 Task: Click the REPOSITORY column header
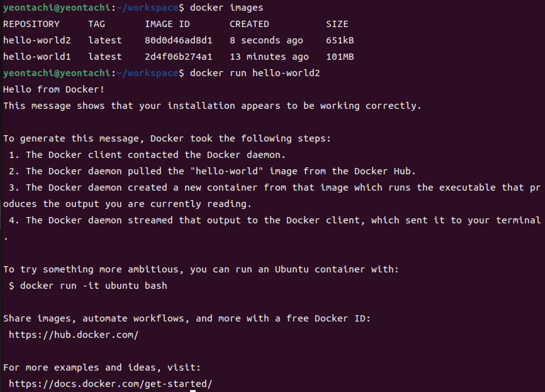(31, 24)
